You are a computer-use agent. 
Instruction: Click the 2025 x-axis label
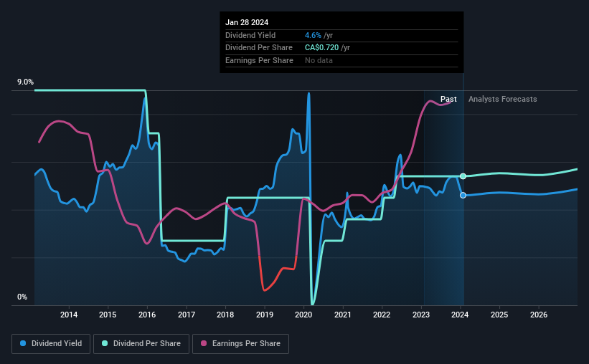[499, 315]
